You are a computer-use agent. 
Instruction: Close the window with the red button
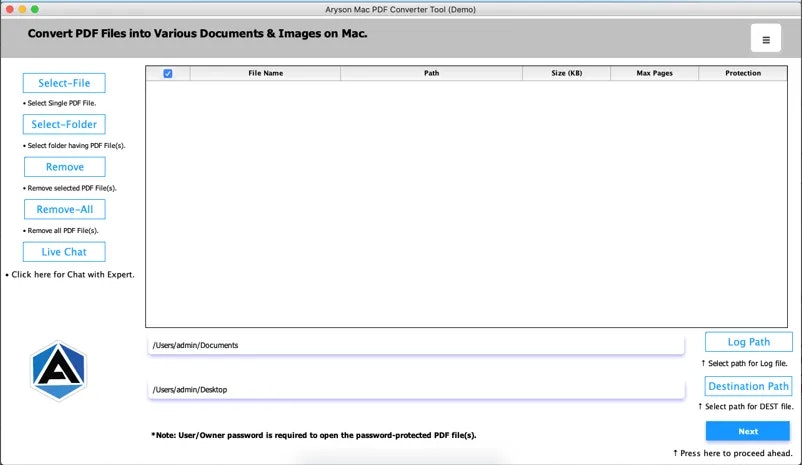(10, 9)
